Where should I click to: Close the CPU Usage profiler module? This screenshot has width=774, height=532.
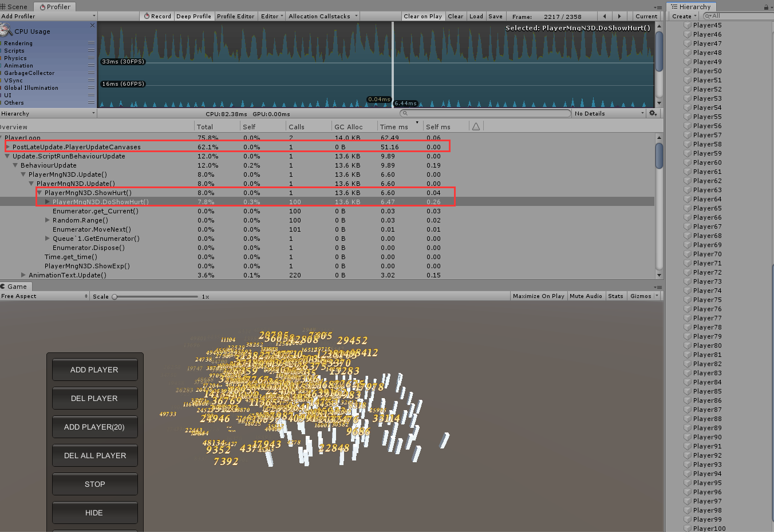(92, 26)
